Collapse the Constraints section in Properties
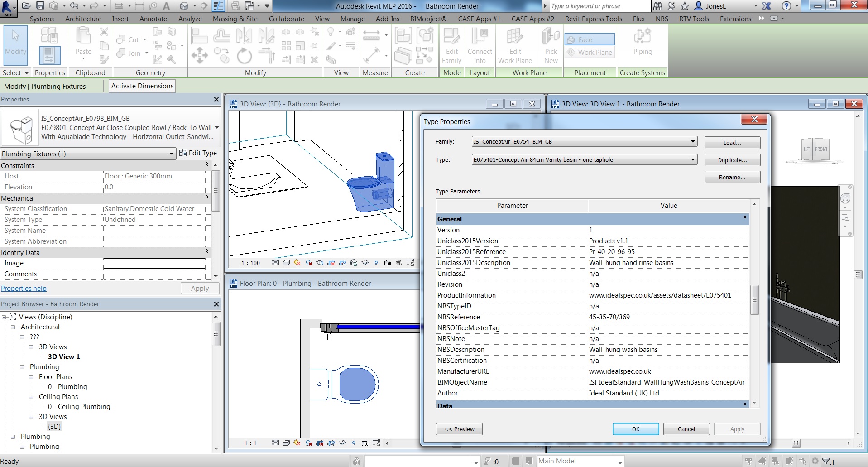This screenshot has height=467, width=868. (x=207, y=164)
